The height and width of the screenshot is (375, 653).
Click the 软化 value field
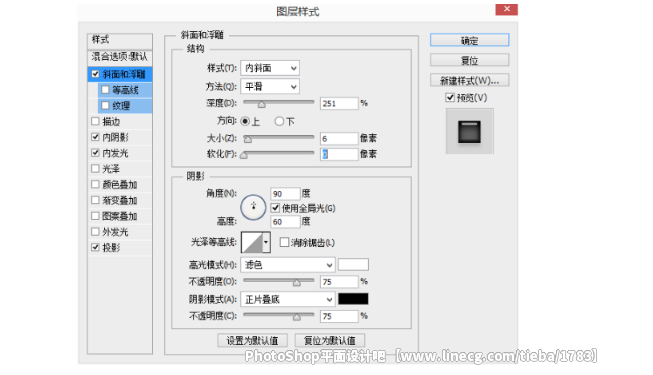(339, 154)
